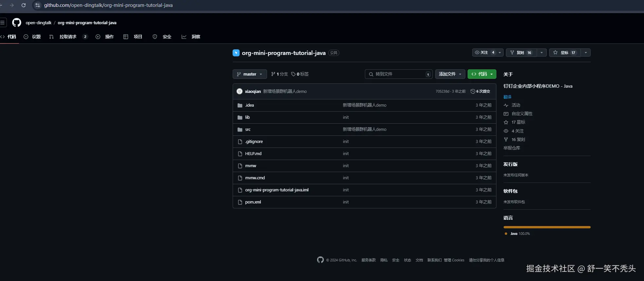Open the 软件包 packages heading link
Image resolution: width=644 pixels, height=281 pixels.
[x=510, y=191]
